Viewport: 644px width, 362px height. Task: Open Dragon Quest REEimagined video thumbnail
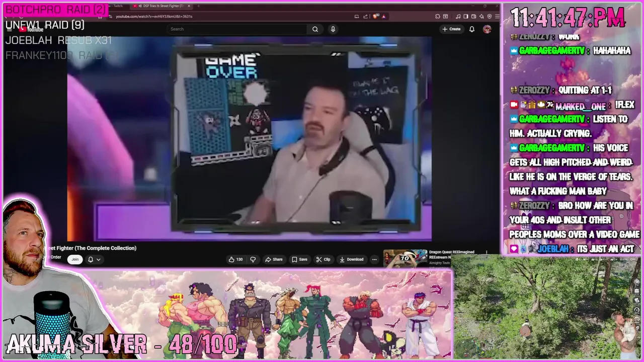[x=405, y=258]
